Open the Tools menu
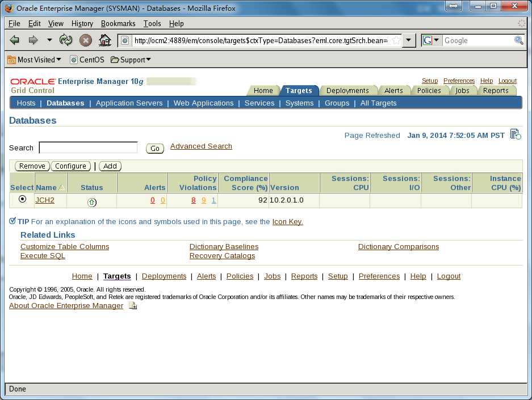532x400 pixels. click(152, 23)
